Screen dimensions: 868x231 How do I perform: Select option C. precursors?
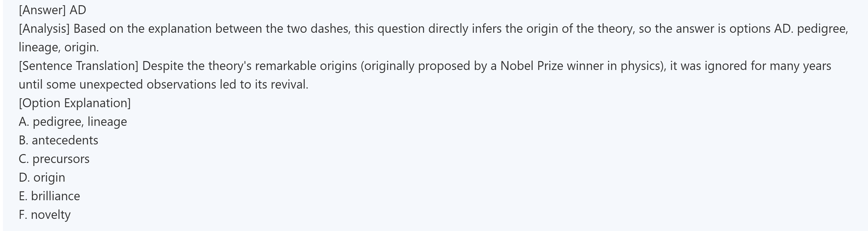tap(54, 159)
